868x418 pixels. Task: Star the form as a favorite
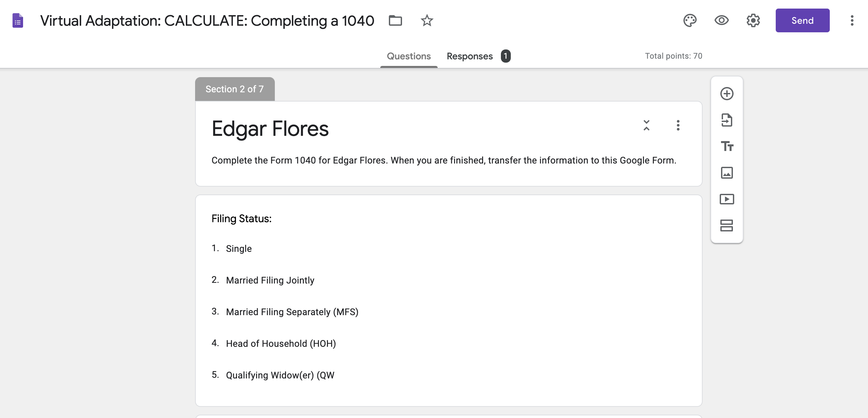point(427,20)
